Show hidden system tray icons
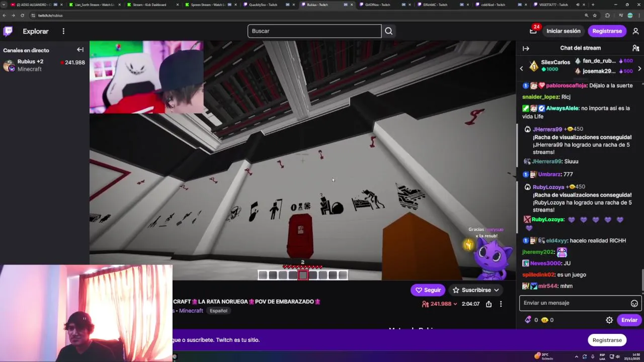 coord(576,356)
